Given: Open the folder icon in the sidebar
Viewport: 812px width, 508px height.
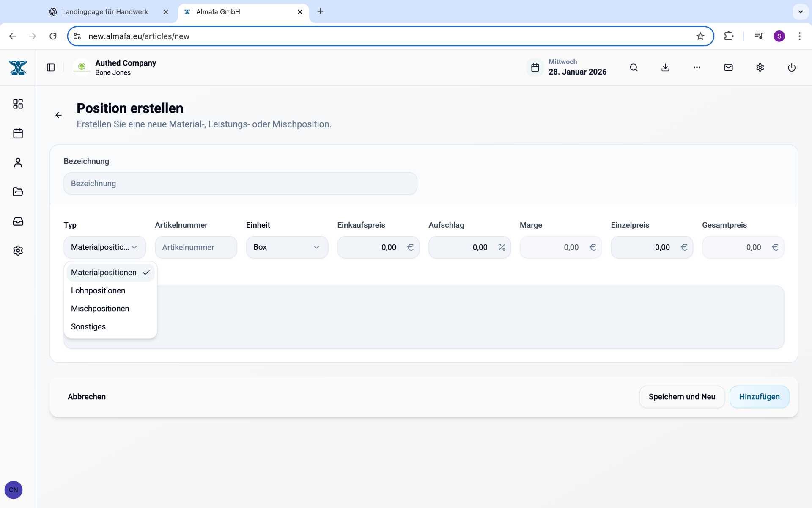Looking at the screenshot, I should click(x=18, y=192).
